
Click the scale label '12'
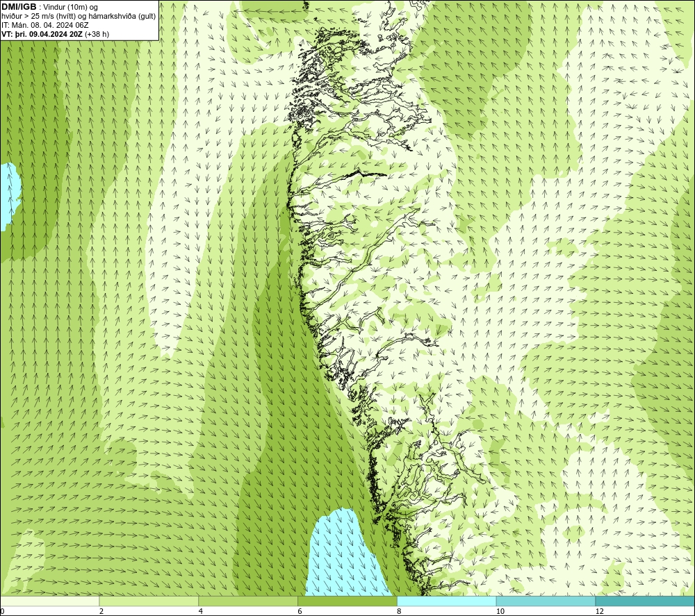(599, 612)
